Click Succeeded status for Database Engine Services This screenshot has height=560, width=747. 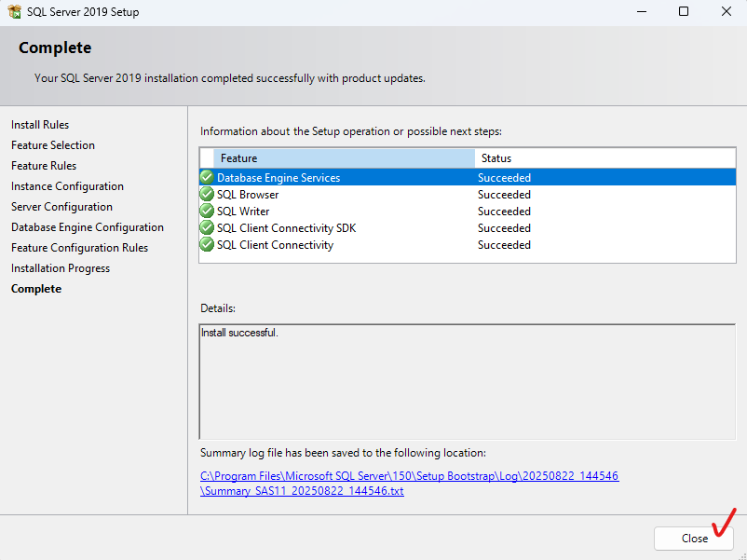coord(504,178)
